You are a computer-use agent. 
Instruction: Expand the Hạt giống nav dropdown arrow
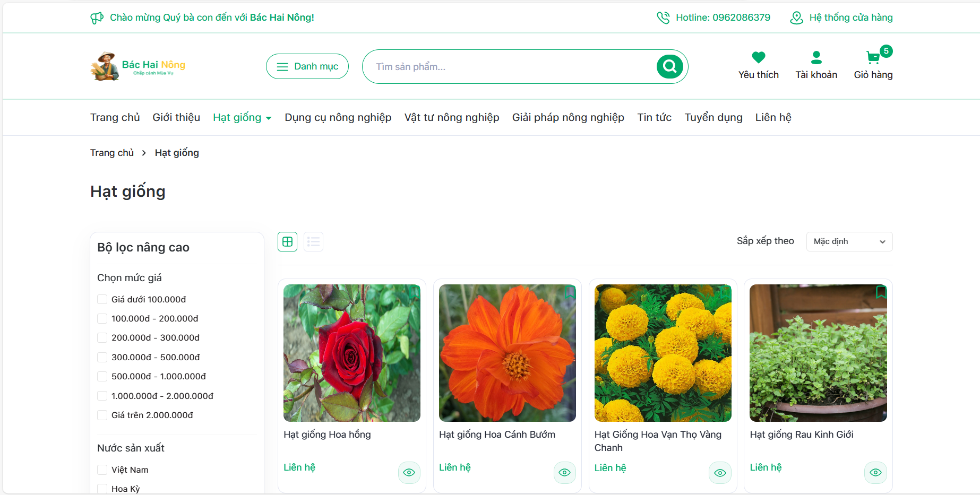pyautogui.click(x=269, y=118)
